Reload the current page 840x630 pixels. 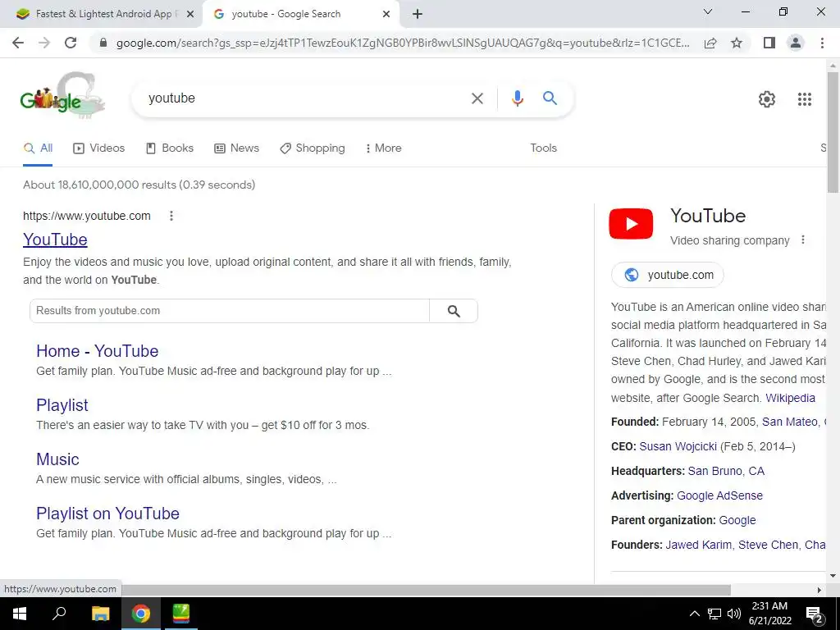[71, 43]
